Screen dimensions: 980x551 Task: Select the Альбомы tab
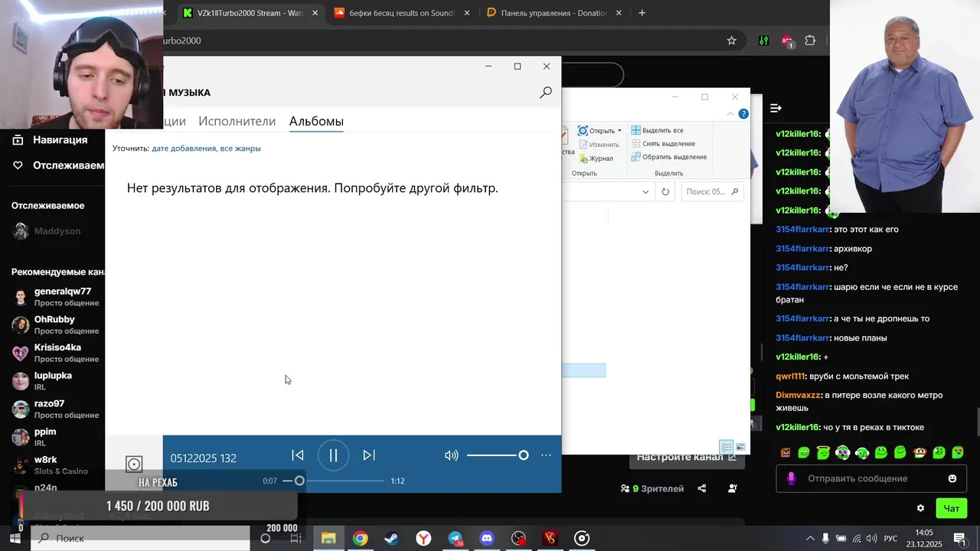tap(316, 121)
